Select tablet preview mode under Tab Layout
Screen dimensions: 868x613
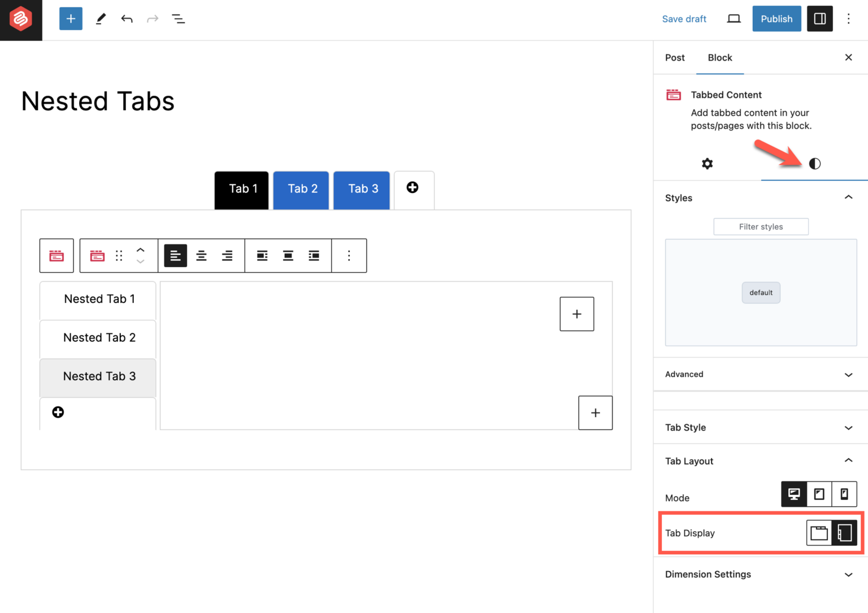click(819, 494)
